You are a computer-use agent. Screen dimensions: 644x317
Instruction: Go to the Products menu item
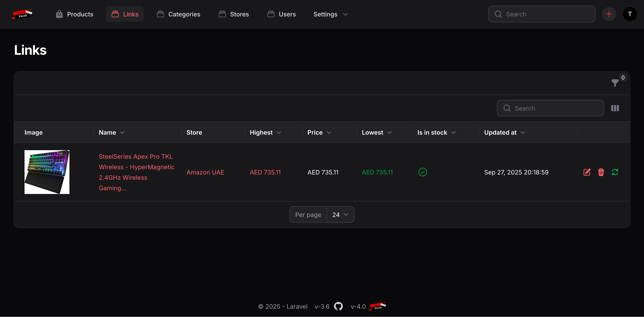pos(74,14)
